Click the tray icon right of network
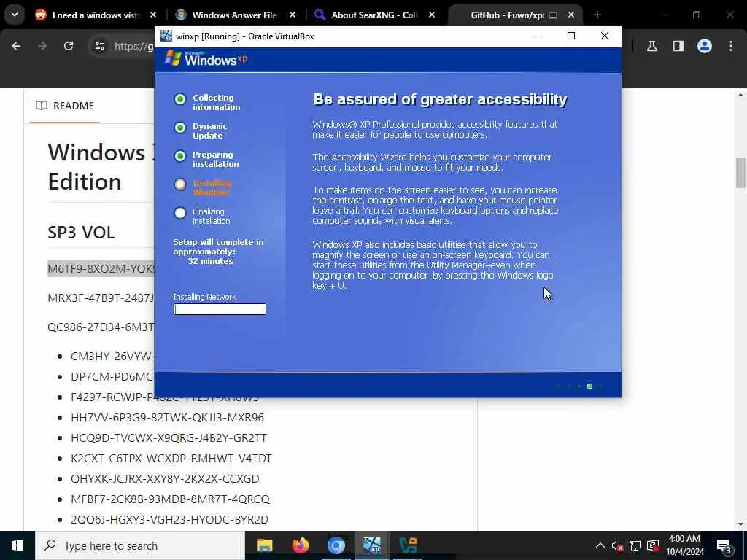747x560 pixels. [653, 545]
